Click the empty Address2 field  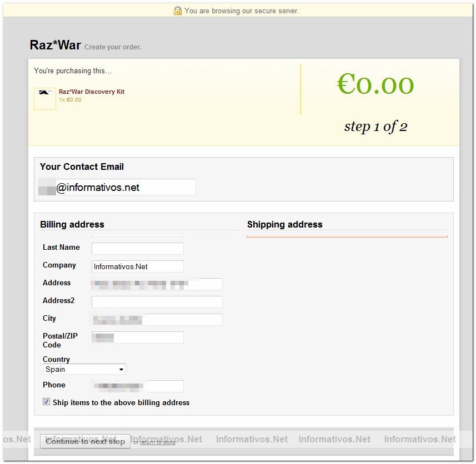[x=157, y=302]
